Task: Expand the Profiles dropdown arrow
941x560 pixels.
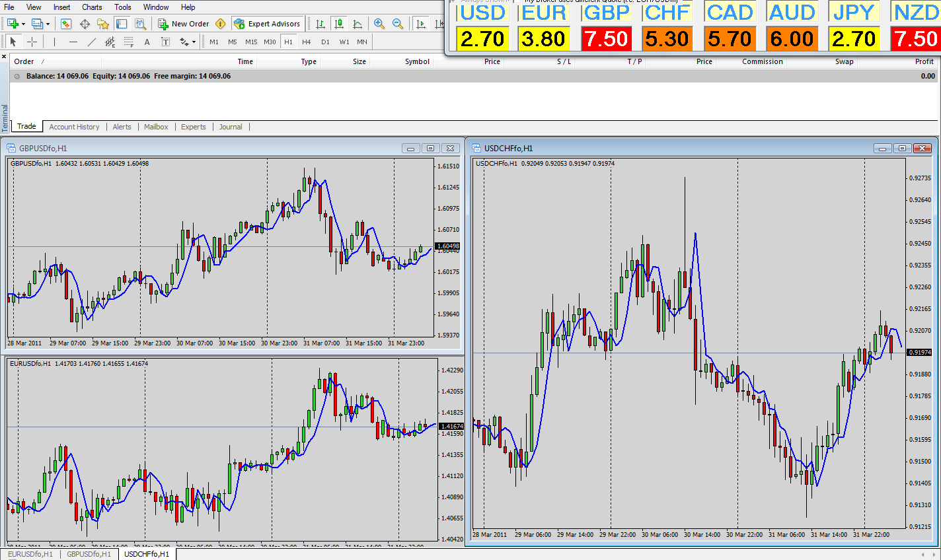Action: (x=46, y=24)
